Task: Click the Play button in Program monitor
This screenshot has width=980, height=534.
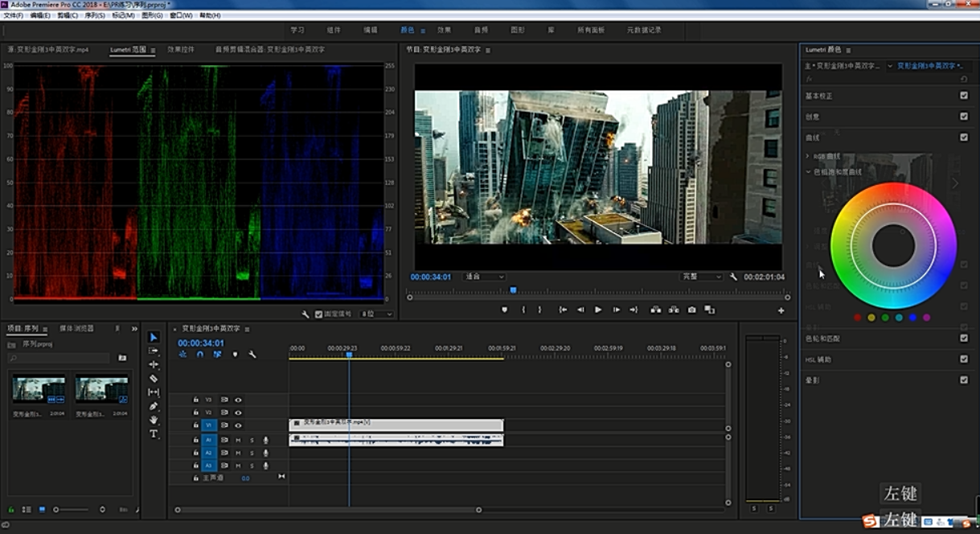Action: [x=598, y=310]
